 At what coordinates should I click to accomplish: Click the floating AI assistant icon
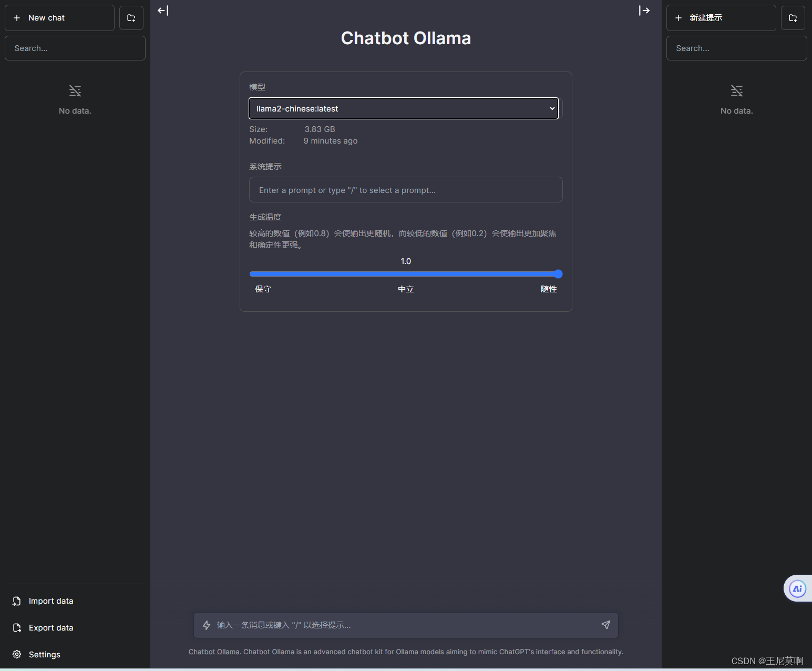[797, 588]
